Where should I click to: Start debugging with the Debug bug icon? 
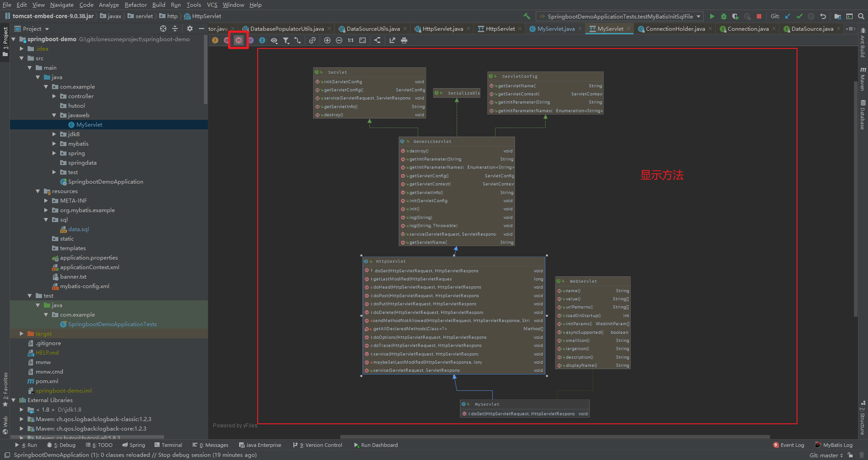click(723, 16)
